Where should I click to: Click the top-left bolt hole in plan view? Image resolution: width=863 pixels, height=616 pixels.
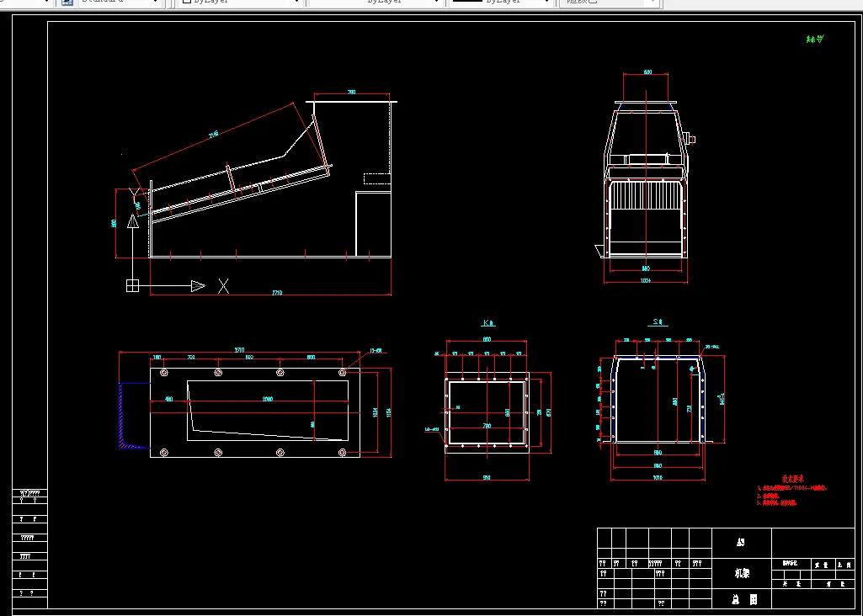coord(164,373)
